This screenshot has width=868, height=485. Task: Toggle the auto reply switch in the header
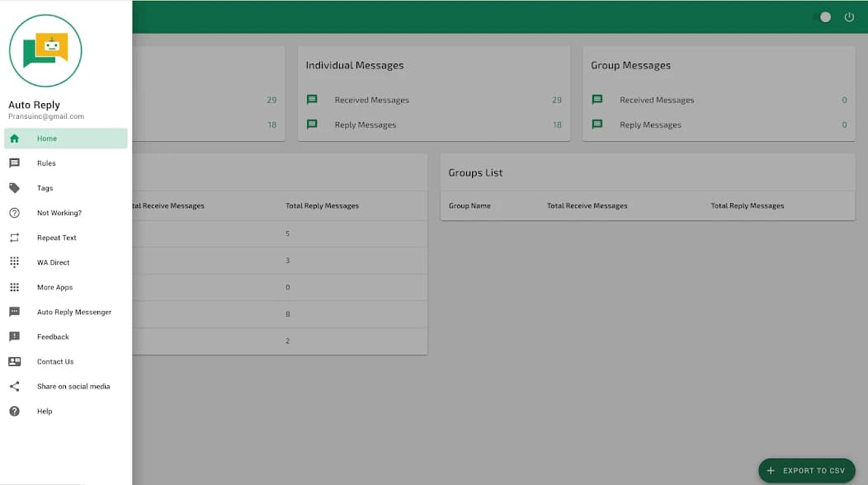tap(822, 16)
